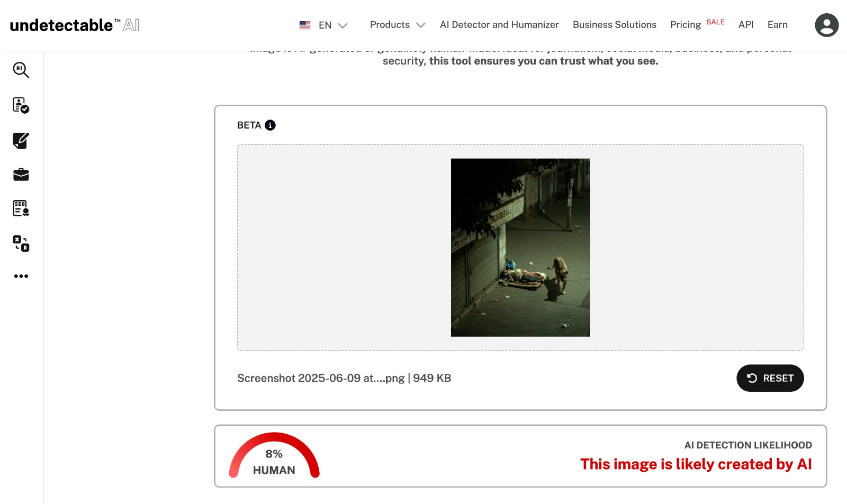
Task: Click the BETA info icon
Action: pos(270,125)
